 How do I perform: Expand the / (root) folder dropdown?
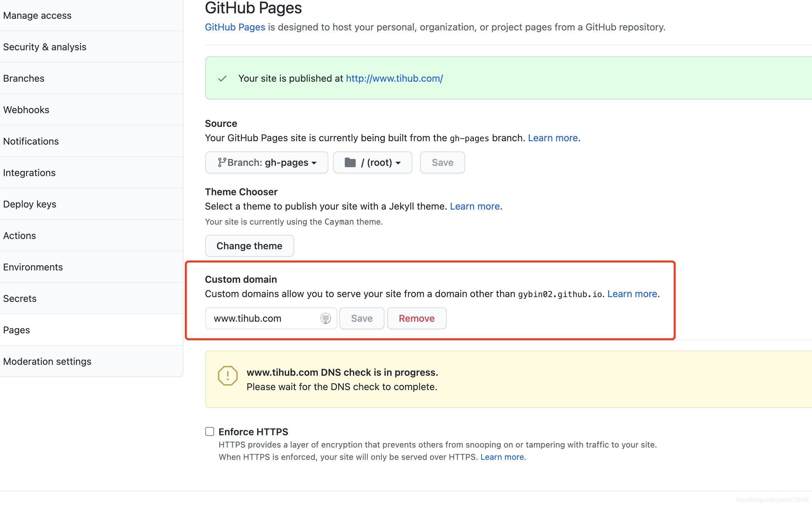(372, 162)
